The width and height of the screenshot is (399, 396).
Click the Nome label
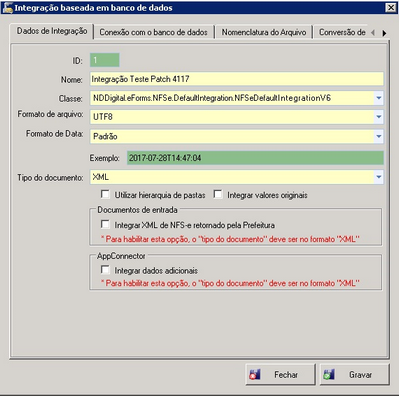pyautogui.click(x=72, y=80)
